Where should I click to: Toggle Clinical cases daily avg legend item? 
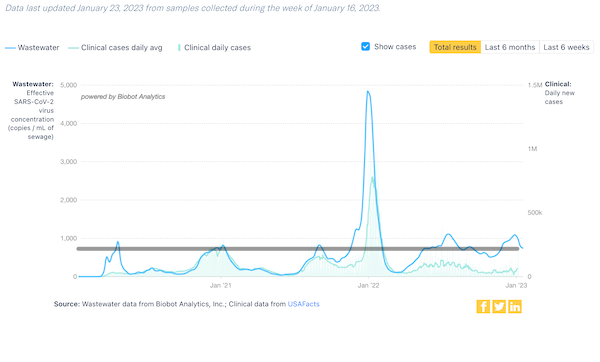[x=116, y=48]
